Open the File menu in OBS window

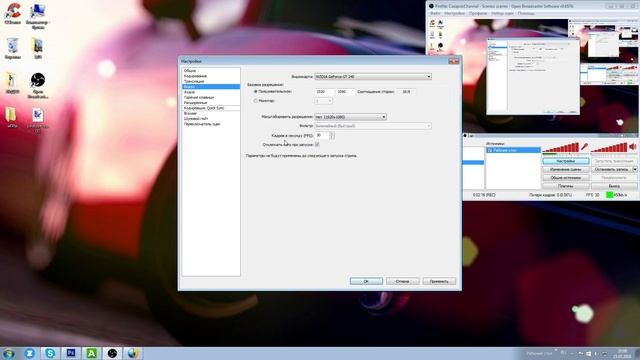435,13
